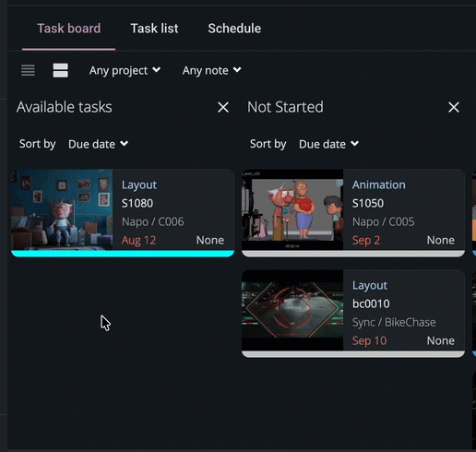Click the Available tasks column heading

click(x=65, y=107)
